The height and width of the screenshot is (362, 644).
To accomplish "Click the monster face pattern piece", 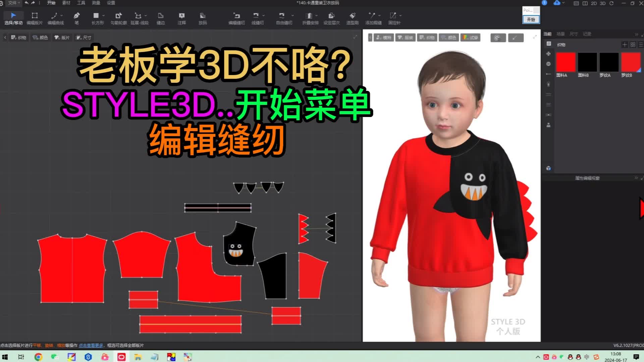I will 240,244.
